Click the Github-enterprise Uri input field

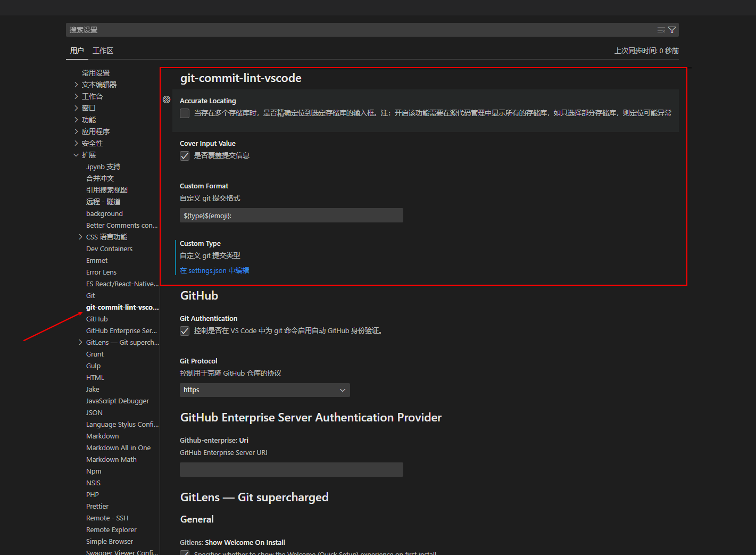click(292, 470)
